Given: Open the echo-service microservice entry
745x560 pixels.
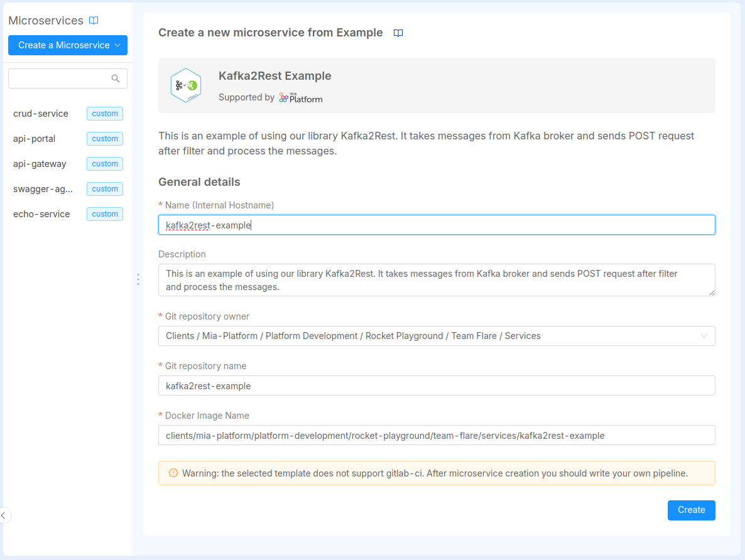Looking at the screenshot, I should click(x=41, y=214).
